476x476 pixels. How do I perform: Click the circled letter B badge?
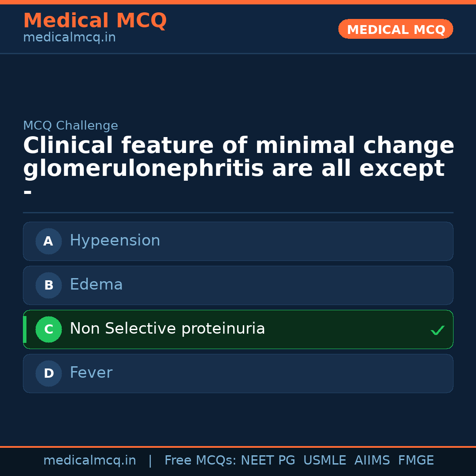pyautogui.click(x=48, y=285)
